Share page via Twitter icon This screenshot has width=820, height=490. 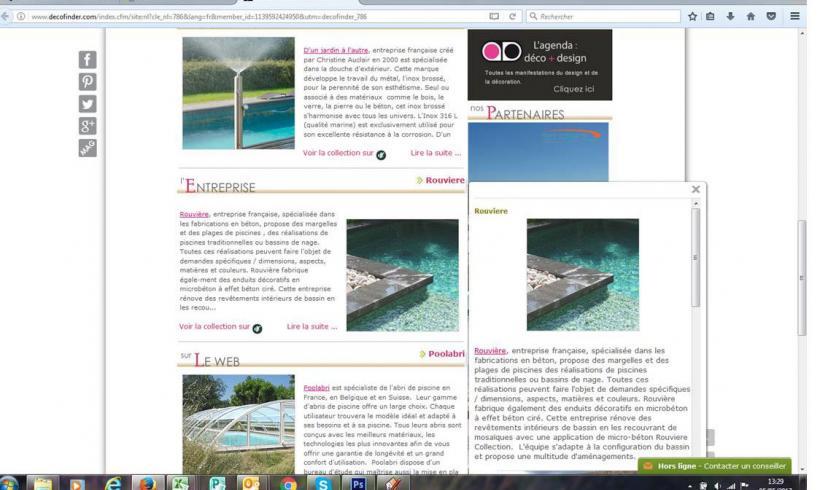click(x=88, y=103)
